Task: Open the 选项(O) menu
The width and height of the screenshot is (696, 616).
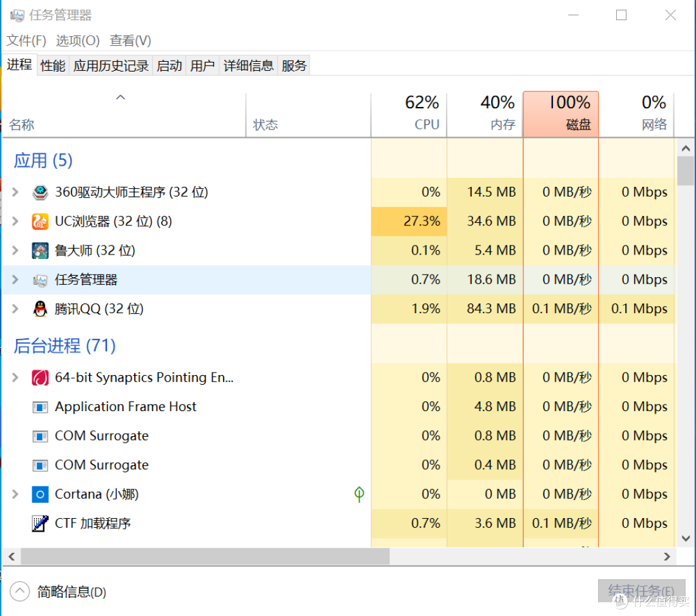Action: click(78, 41)
